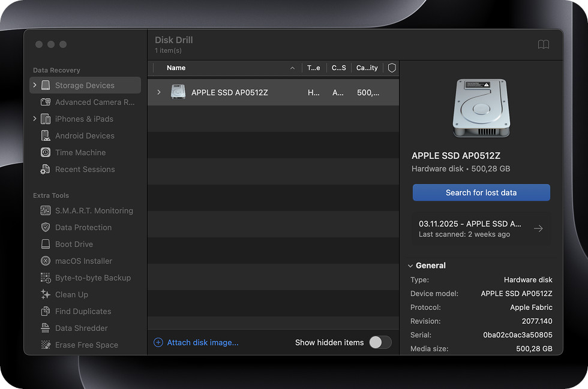588x389 pixels.
Task: Click the Byte-to-byte Backup icon
Action: [46, 278]
